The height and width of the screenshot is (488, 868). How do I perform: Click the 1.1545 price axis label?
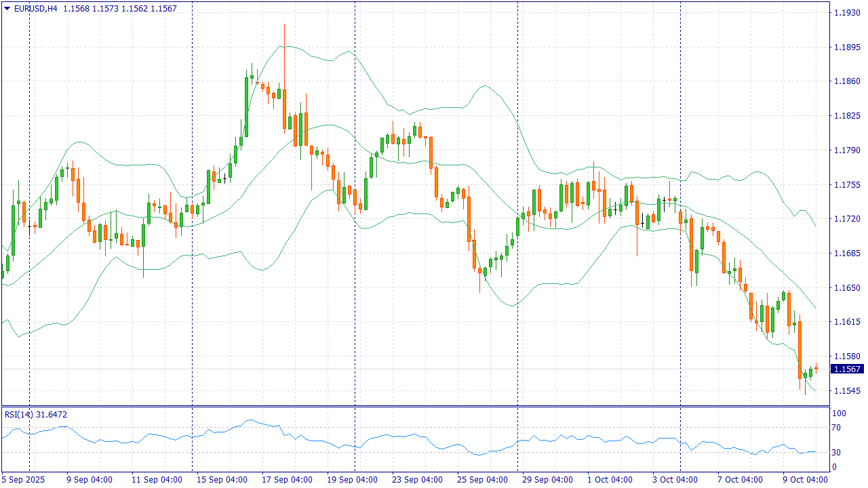(x=847, y=390)
